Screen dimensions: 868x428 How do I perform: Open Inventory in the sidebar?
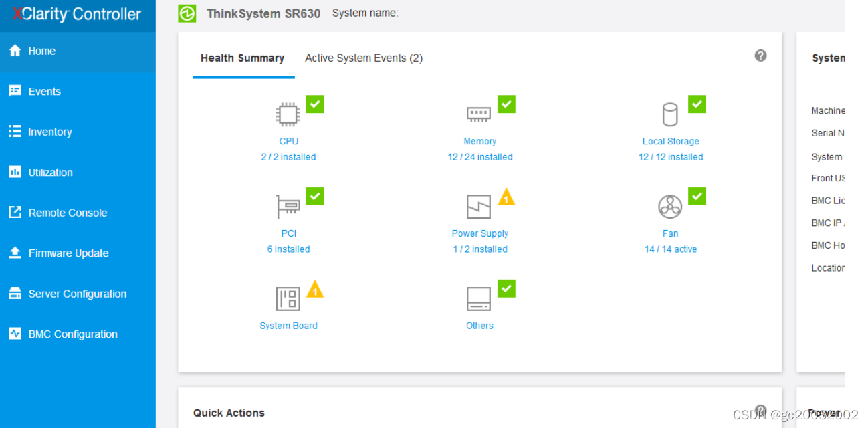78,132
